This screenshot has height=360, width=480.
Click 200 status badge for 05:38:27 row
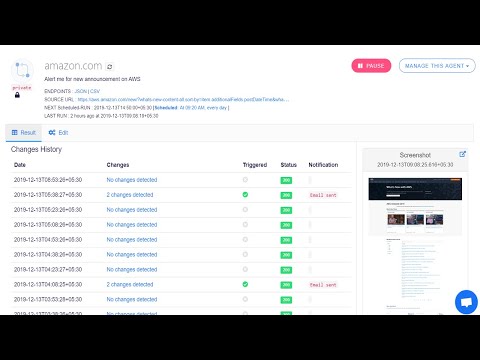(286, 195)
